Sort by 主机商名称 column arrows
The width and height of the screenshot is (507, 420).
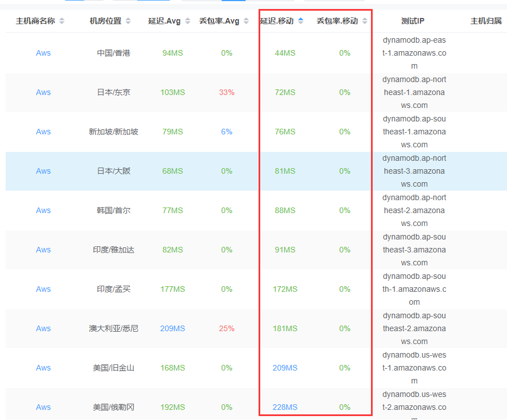pyautogui.click(x=62, y=21)
